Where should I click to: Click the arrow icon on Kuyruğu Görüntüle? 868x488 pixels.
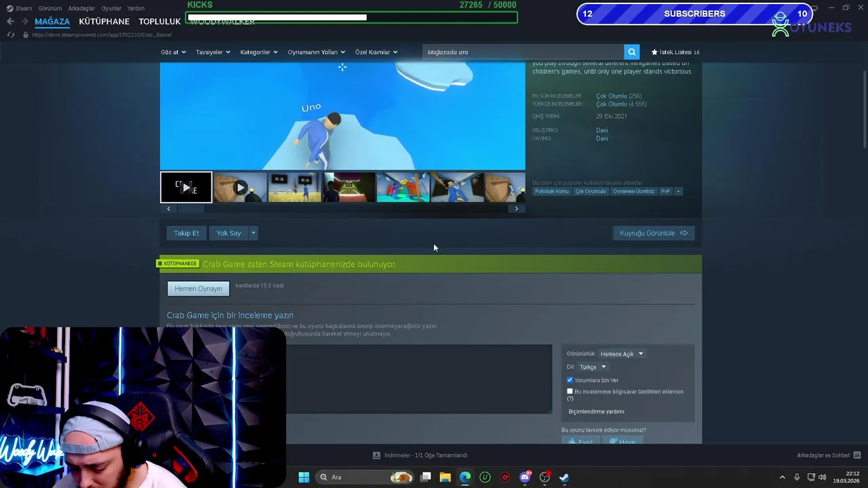tap(684, 233)
